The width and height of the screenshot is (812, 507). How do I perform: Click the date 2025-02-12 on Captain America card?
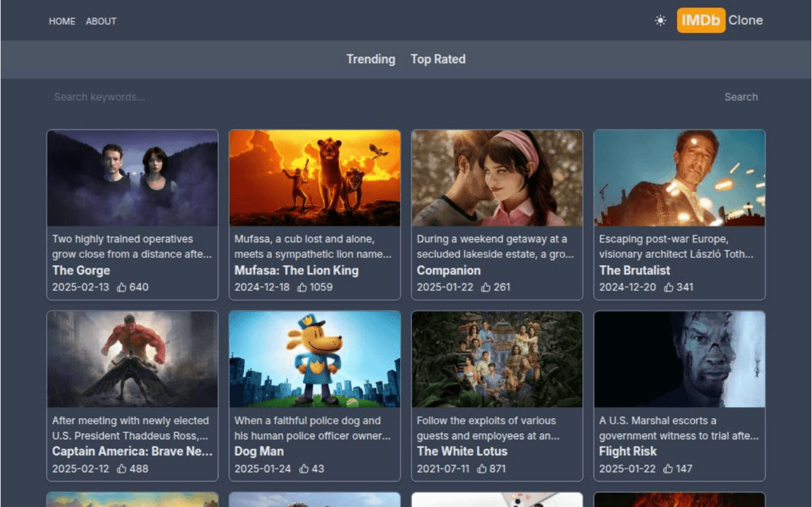[80, 468]
